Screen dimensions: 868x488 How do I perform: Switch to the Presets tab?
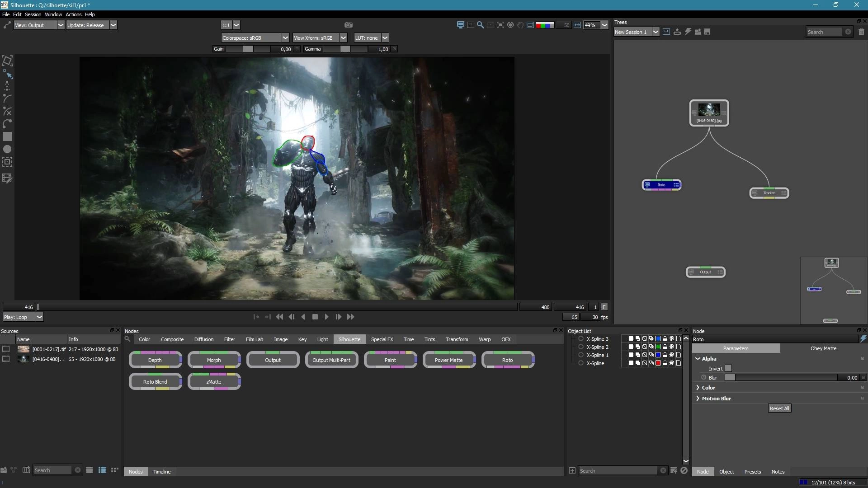pos(753,472)
